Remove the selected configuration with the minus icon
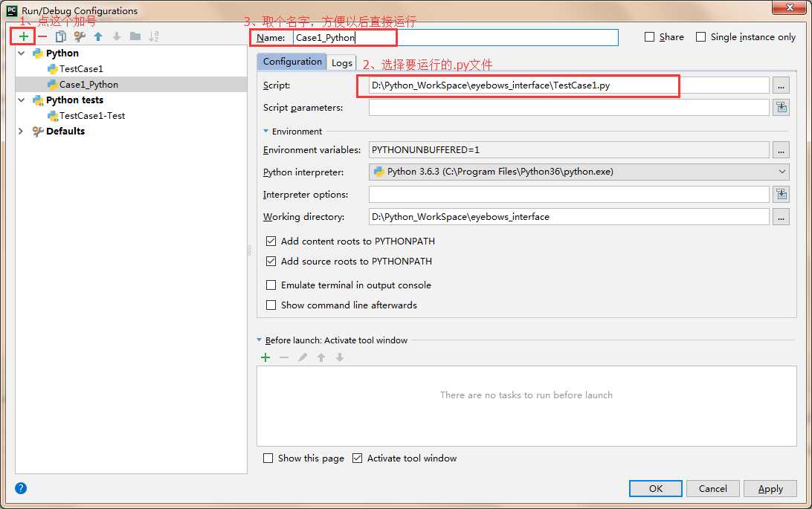 pos(42,36)
